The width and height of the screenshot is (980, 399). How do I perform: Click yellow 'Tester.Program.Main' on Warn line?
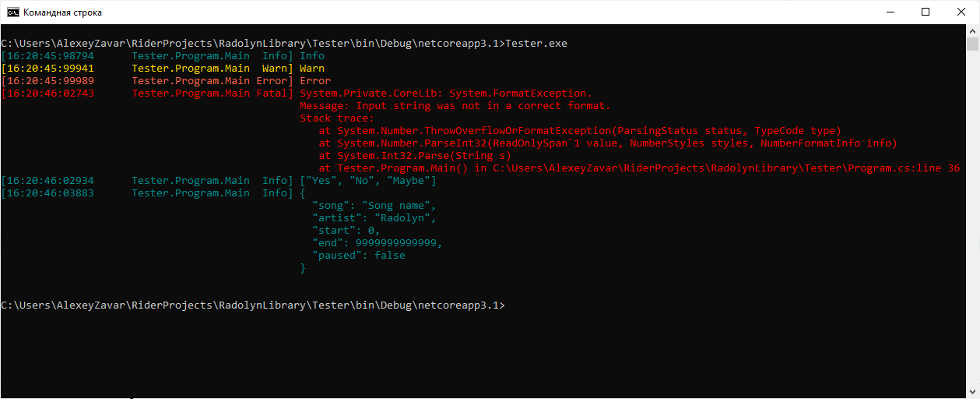[191, 69]
